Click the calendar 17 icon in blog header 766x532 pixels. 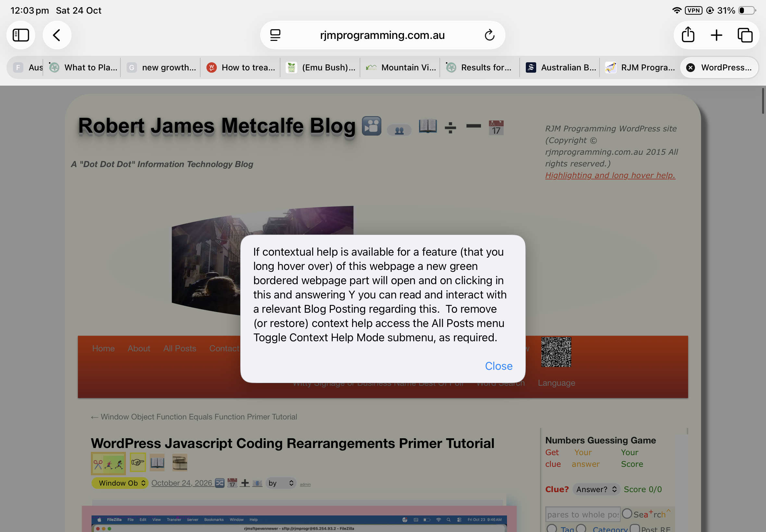pos(496,128)
